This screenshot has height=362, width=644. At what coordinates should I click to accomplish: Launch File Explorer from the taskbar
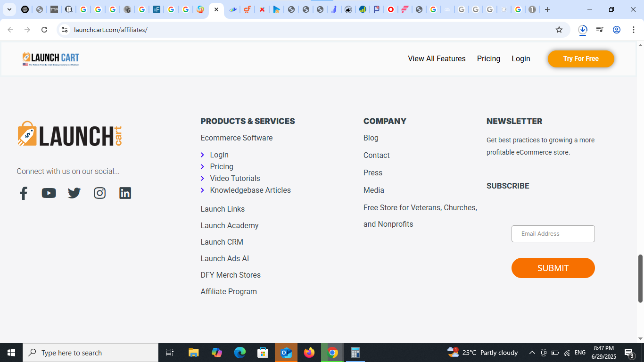pyautogui.click(x=193, y=353)
